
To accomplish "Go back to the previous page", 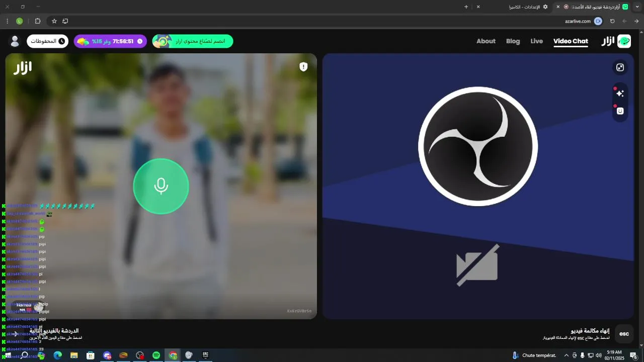I will [636, 21].
